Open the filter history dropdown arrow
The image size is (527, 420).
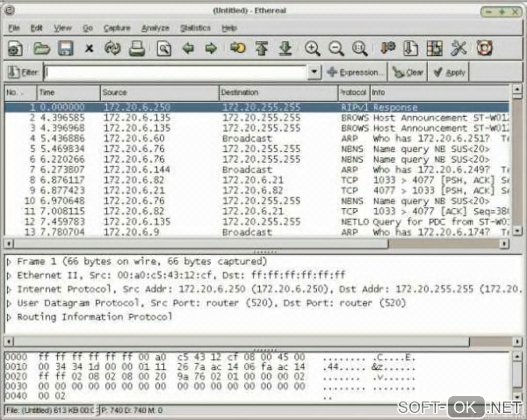point(314,72)
